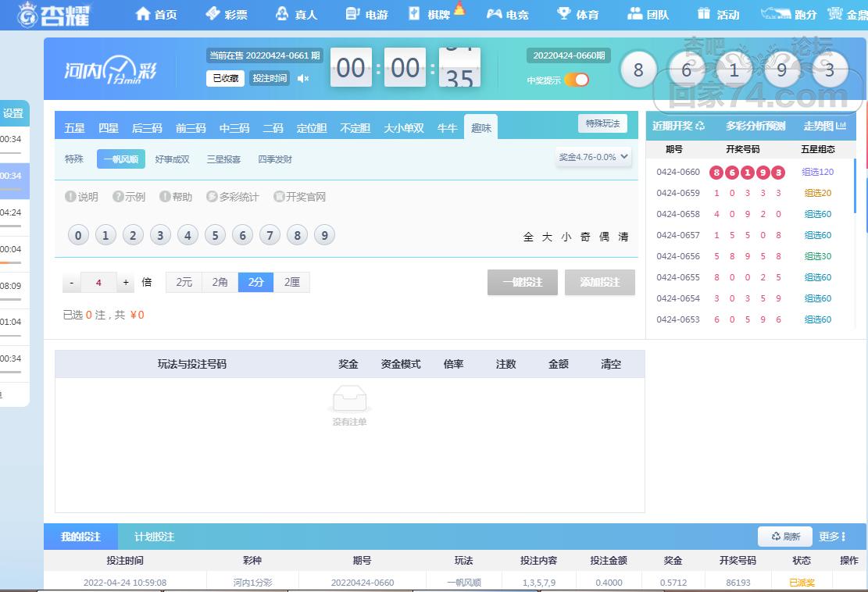This screenshot has width=868, height=592.
Task: Click 说明 info icon
Action: (x=70, y=196)
